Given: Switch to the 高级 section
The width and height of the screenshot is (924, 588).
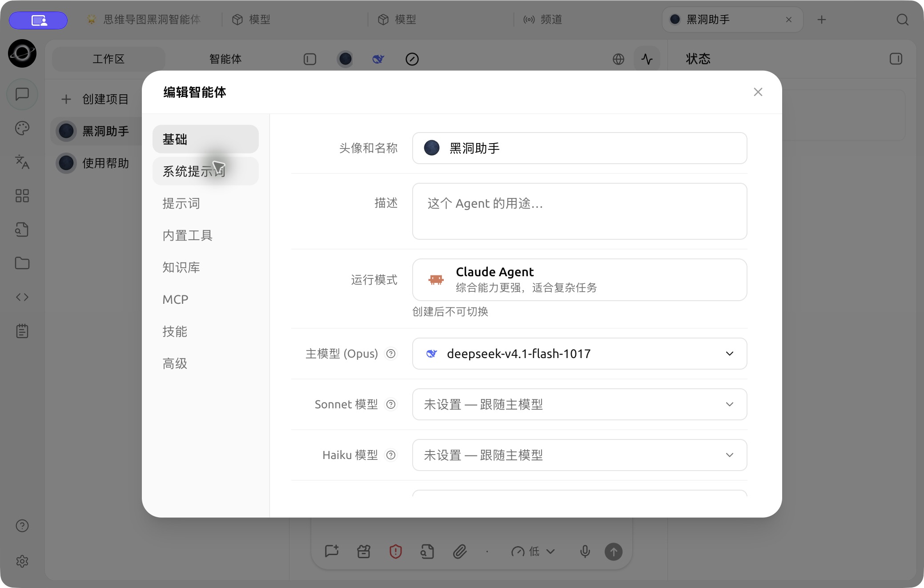Looking at the screenshot, I should [x=205, y=363].
